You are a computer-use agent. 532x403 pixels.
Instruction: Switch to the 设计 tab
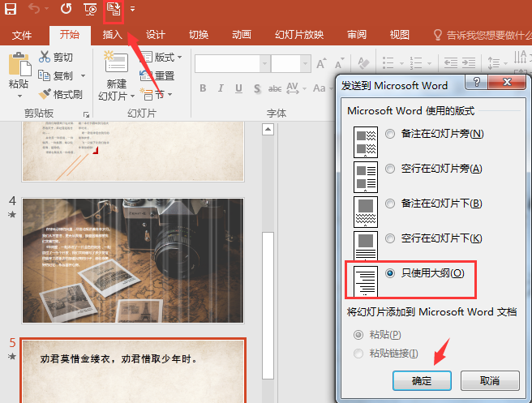(156, 35)
